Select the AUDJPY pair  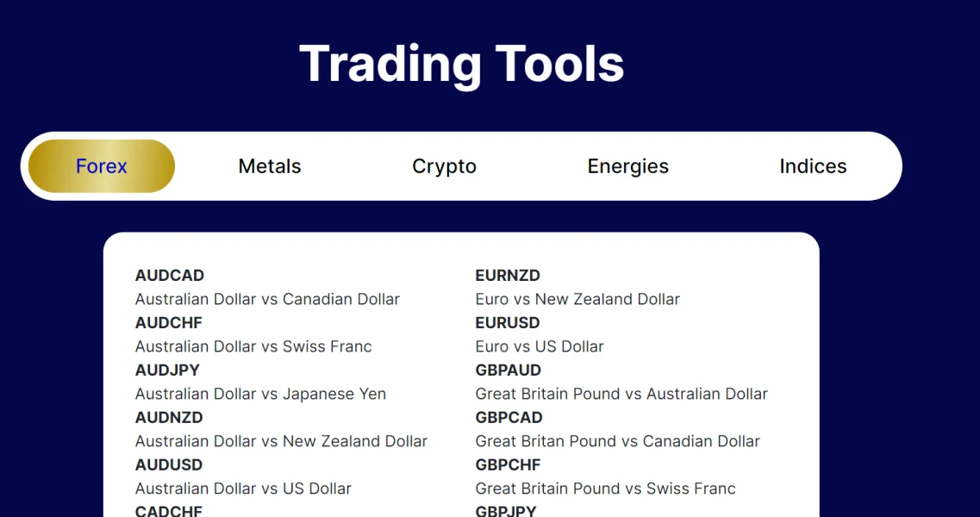[x=167, y=371]
